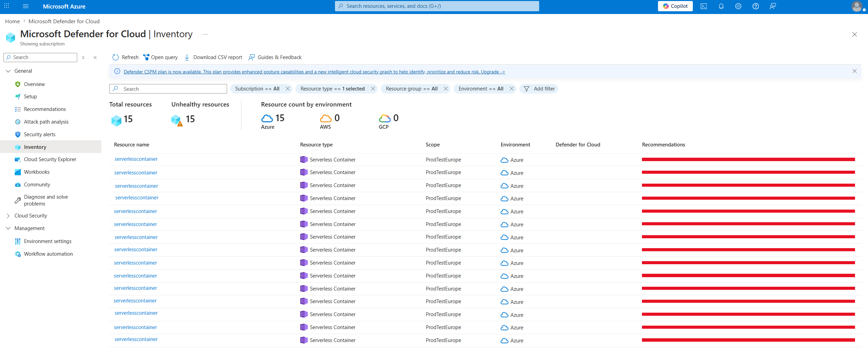
Task: Sort by Environment column header
Action: tap(515, 145)
